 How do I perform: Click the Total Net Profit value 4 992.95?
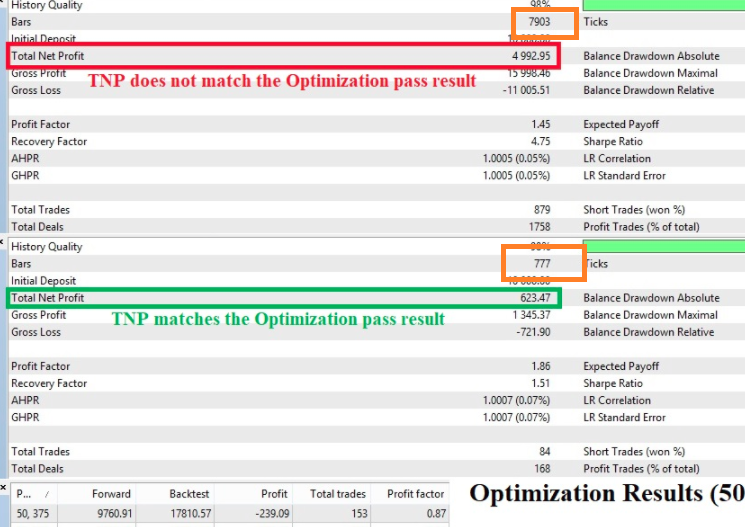click(531, 56)
